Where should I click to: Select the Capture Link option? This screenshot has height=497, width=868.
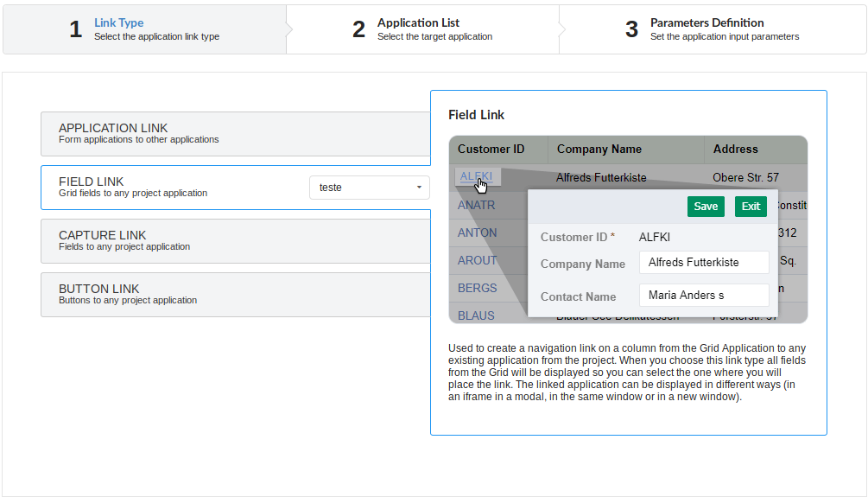tap(235, 240)
